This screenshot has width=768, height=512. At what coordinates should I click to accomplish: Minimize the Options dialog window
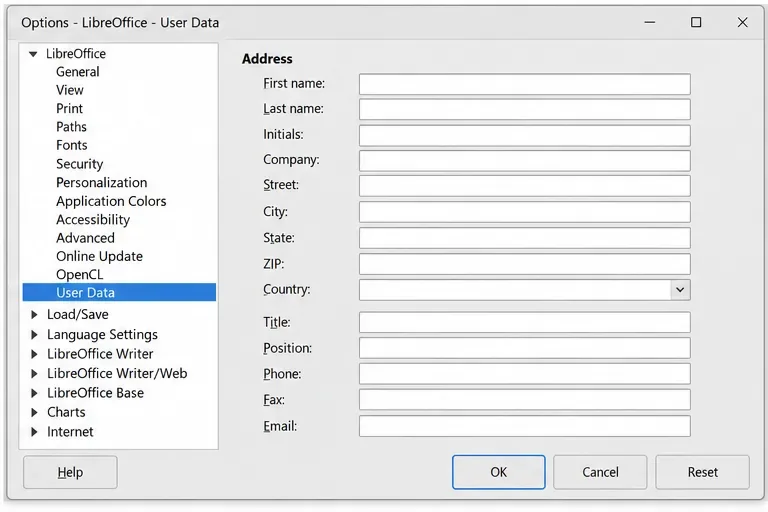pos(650,23)
